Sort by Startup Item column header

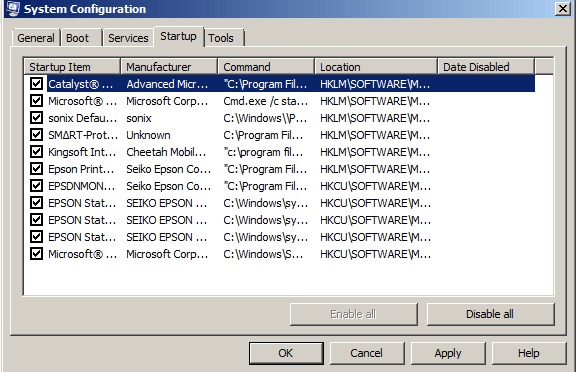coord(72,67)
